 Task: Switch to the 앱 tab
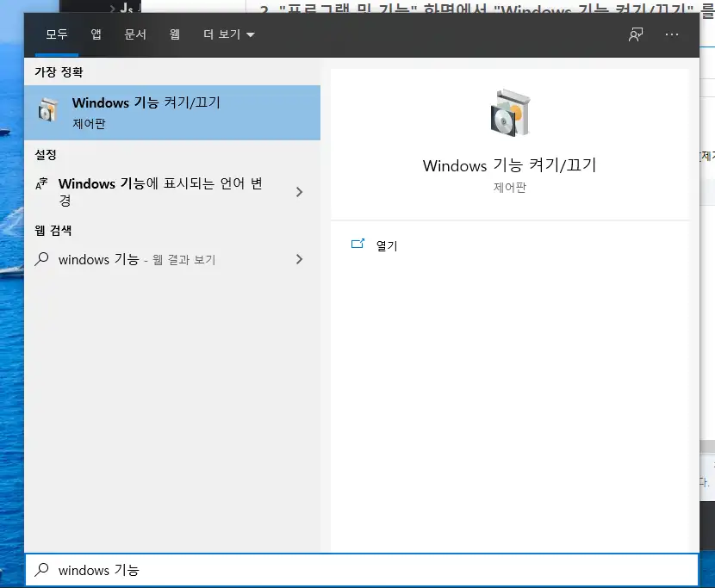point(96,34)
